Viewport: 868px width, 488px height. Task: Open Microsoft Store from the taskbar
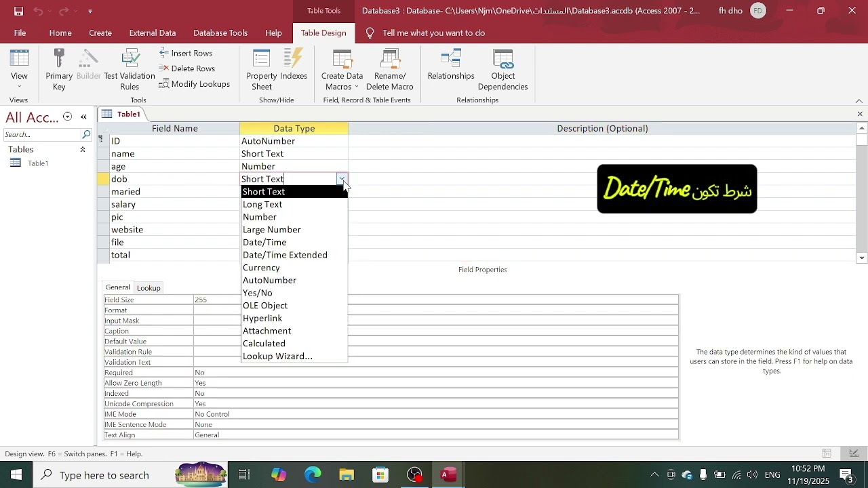click(380, 475)
